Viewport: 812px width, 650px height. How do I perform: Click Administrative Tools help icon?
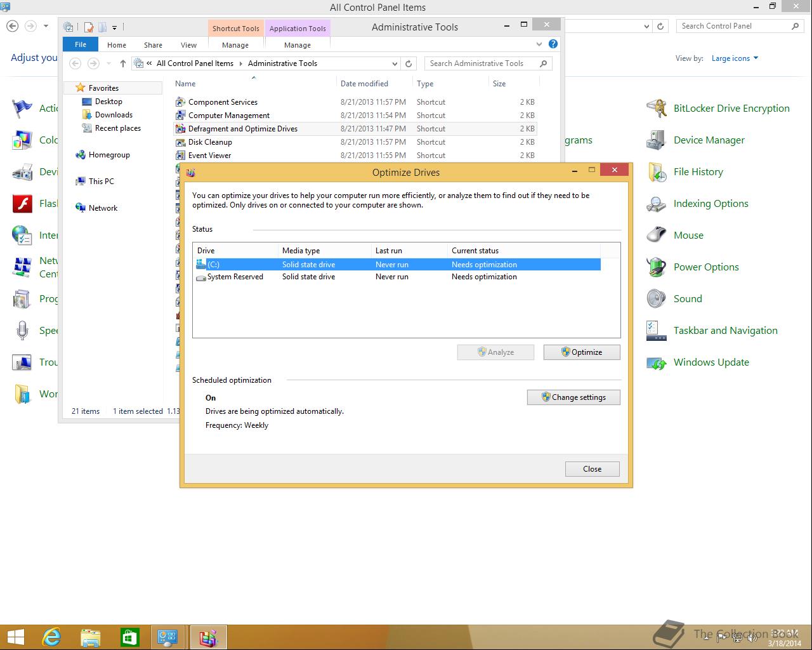553,44
